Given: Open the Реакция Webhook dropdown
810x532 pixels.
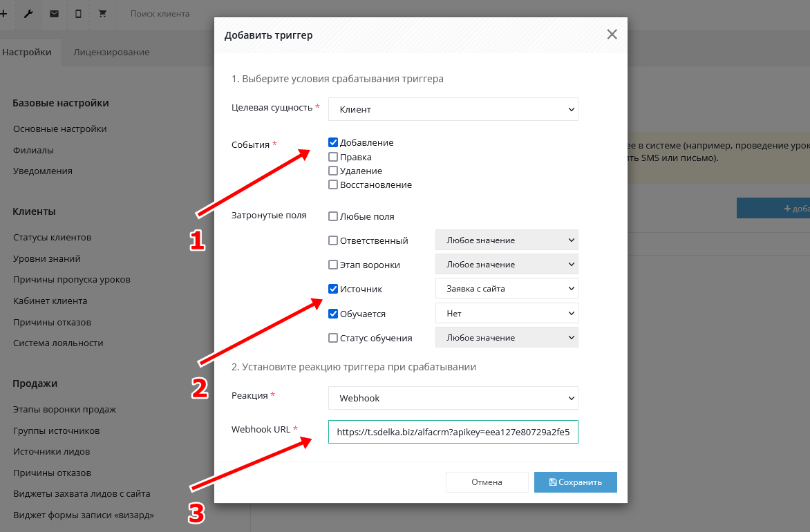Looking at the screenshot, I should coord(453,398).
